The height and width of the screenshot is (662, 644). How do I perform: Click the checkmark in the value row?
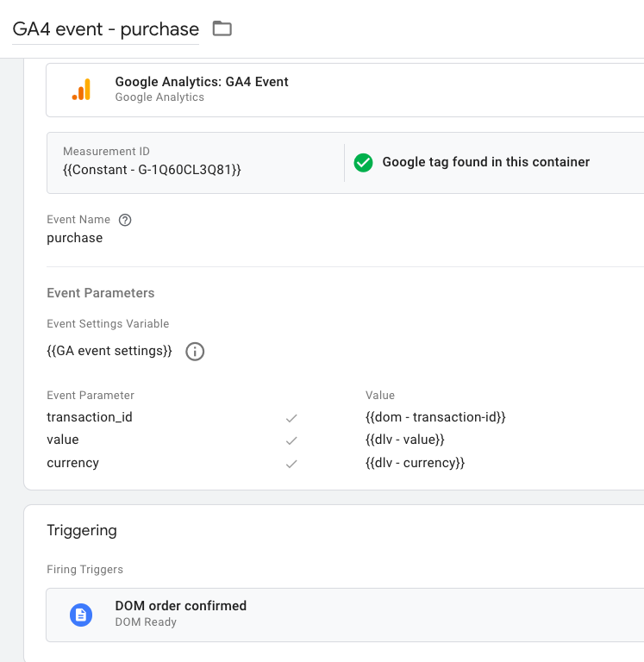tap(291, 440)
